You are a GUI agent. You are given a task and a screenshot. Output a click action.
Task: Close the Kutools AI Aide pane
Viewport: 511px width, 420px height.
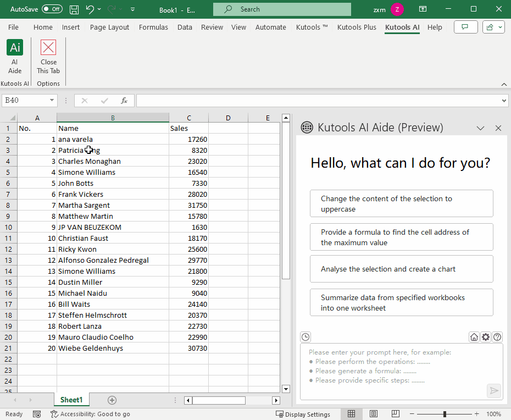pyautogui.click(x=498, y=128)
